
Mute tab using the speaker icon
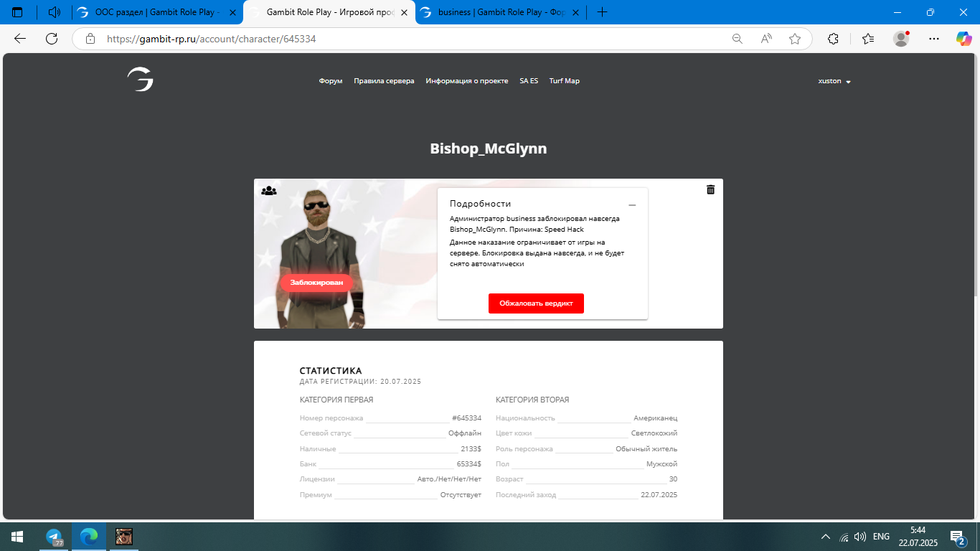[55, 12]
